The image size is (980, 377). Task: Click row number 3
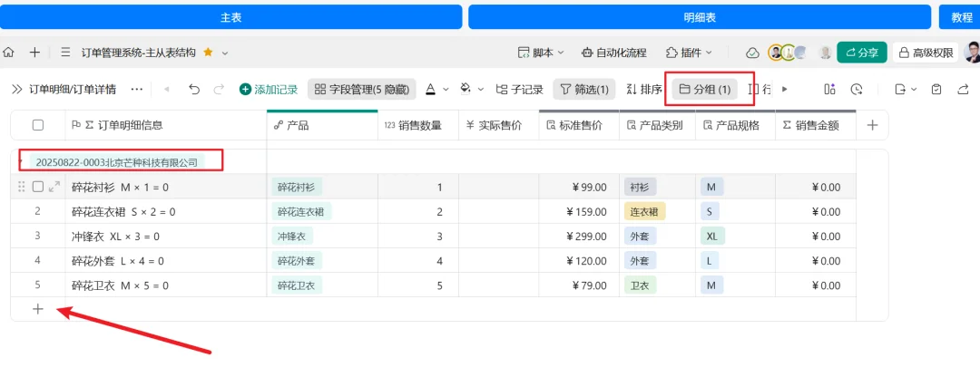click(37, 236)
